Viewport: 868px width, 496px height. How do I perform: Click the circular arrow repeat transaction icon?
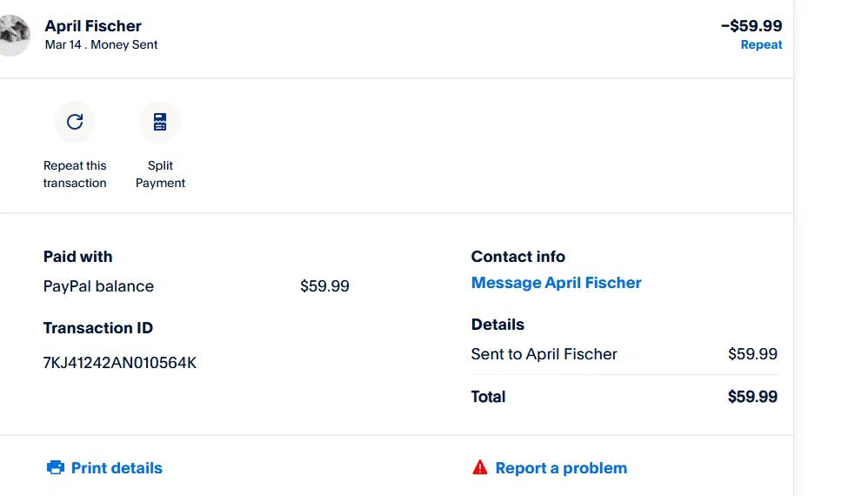point(75,122)
